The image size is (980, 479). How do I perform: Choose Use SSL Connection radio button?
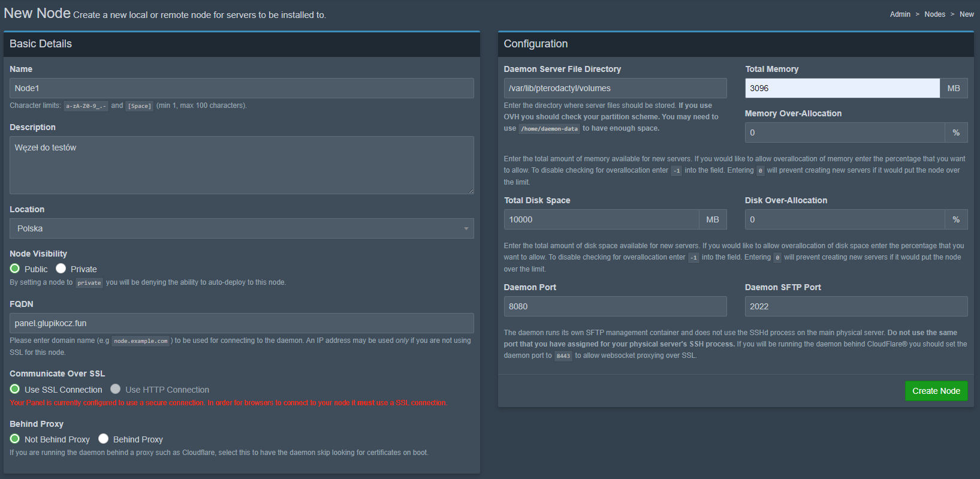tap(15, 389)
